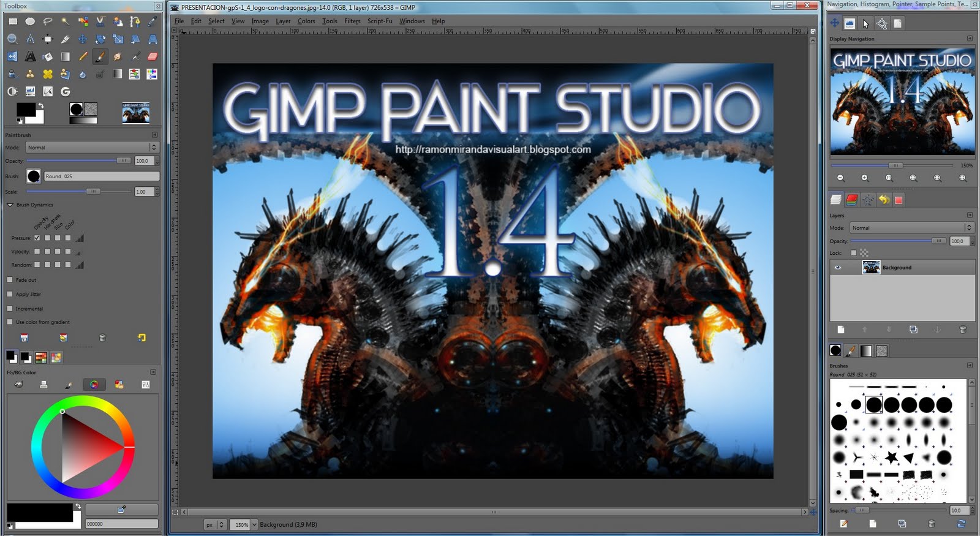Enable Random Color brush dynamics checkbox

click(68, 265)
